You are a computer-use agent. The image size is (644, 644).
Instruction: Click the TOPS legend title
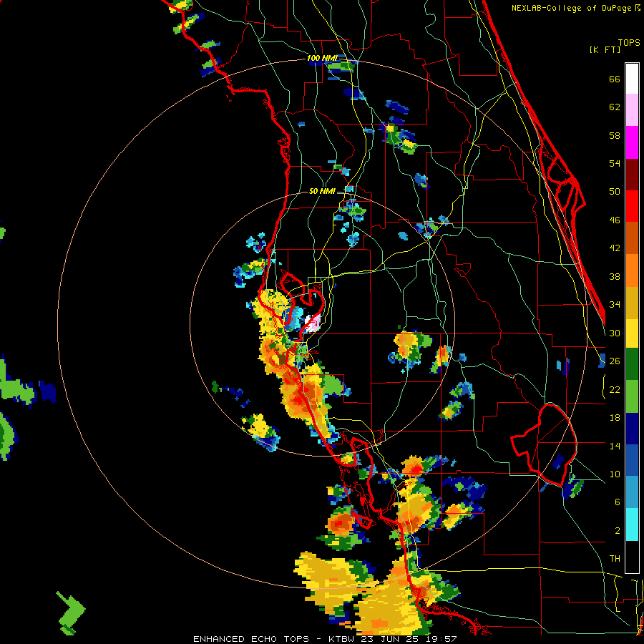click(629, 43)
